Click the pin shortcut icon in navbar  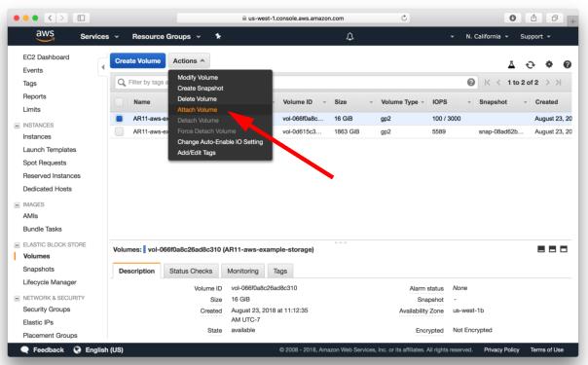coord(218,36)
